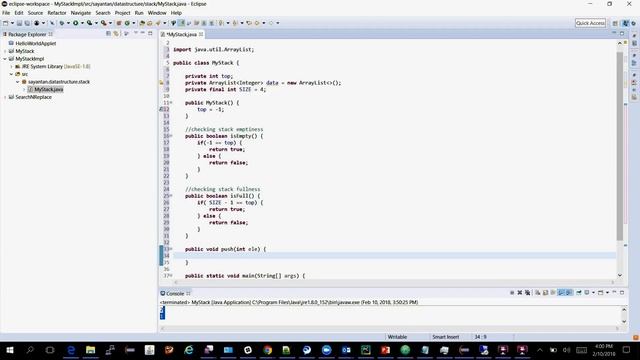This screenshot has height=360, width=640.
Task: Click the taskbar clock showing 4:00 PM
Action: 603,350
